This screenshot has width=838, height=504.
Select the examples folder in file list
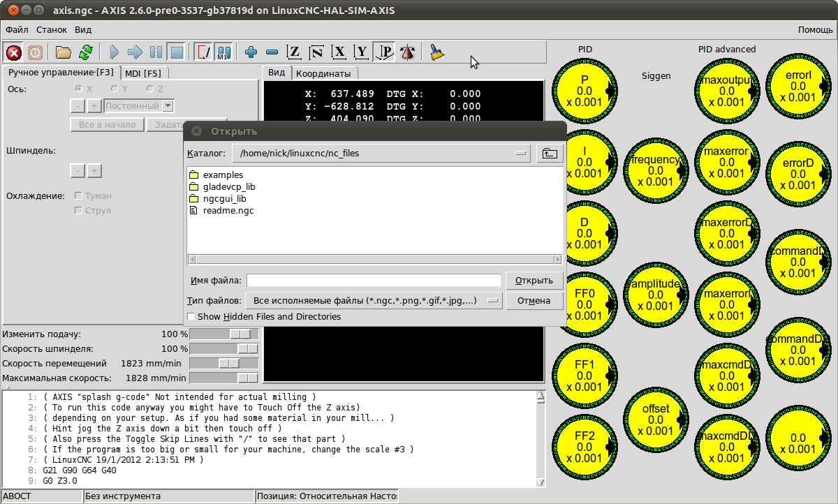[x=216, y=175]
